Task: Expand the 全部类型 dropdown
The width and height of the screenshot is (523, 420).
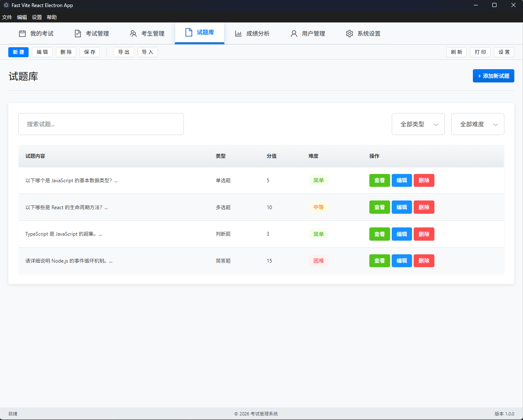Action: coord(418,124)
